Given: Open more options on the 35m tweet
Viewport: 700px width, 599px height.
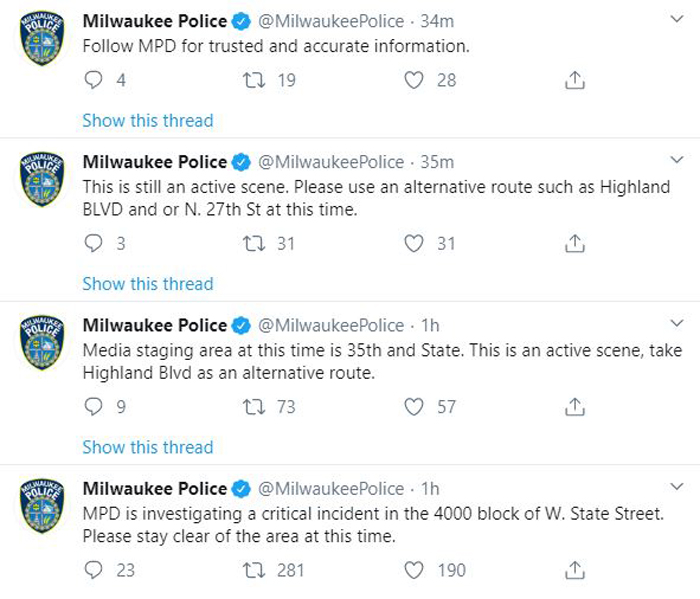Looking at the screenshot, I should click(677, 160).
